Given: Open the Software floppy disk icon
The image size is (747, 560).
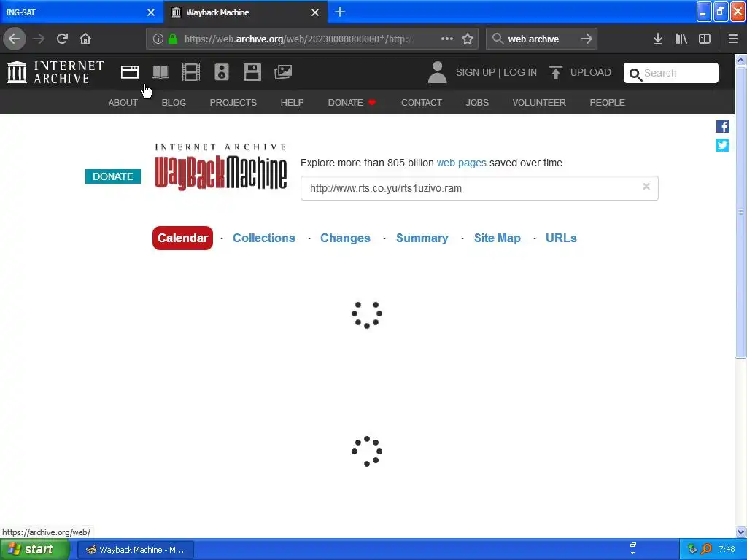Looking at the screenshot, I should pyautogui.click(x=252, y=72).
